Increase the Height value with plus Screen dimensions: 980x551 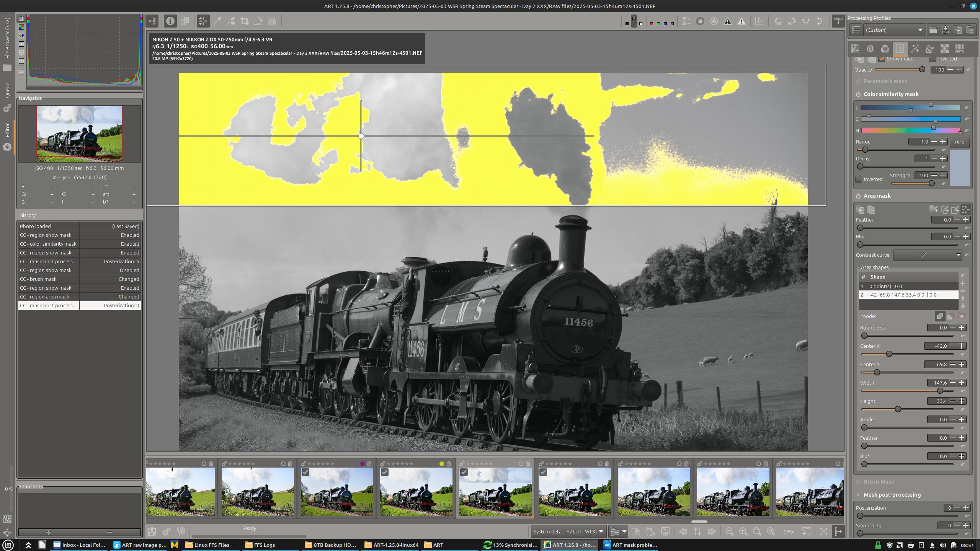pos(962,401)
